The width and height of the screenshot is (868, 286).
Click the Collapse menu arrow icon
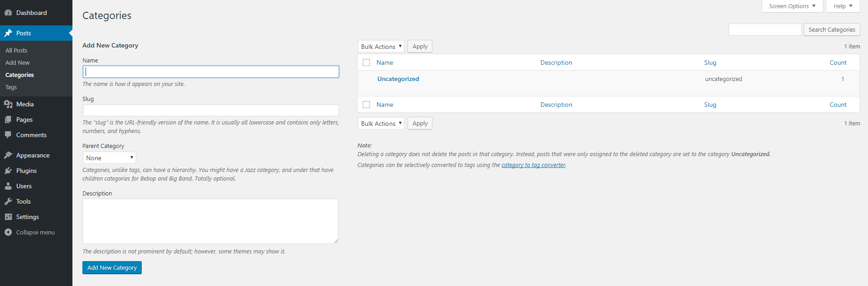point(8,232)
